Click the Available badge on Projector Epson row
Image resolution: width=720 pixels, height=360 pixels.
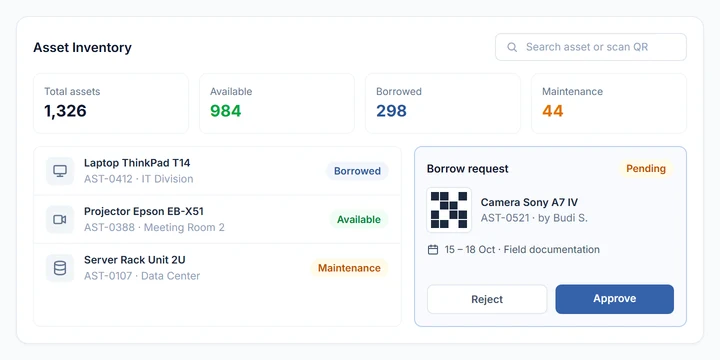pos(359,219)
